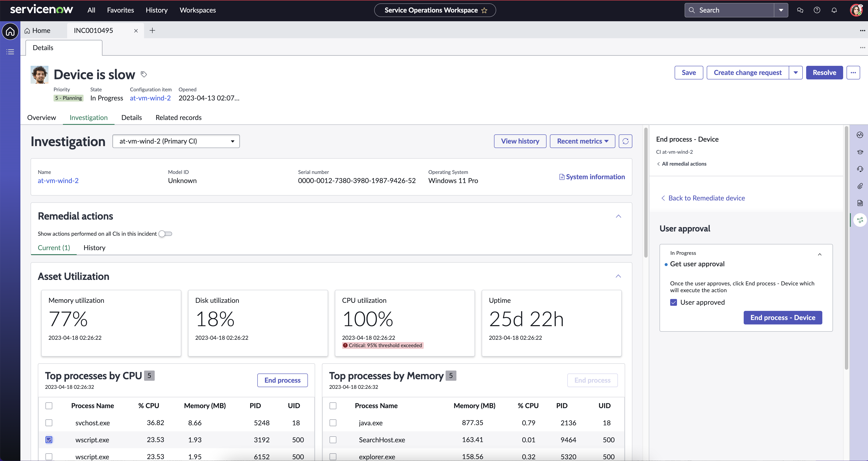Open the agent assist headset icon
The image size is (868, 461).
click(860, 169)
